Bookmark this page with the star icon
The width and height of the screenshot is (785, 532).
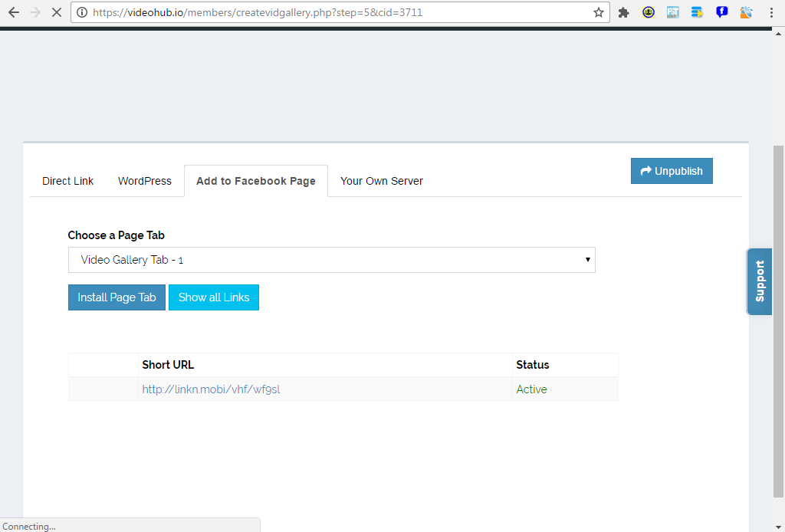(598, 12)
